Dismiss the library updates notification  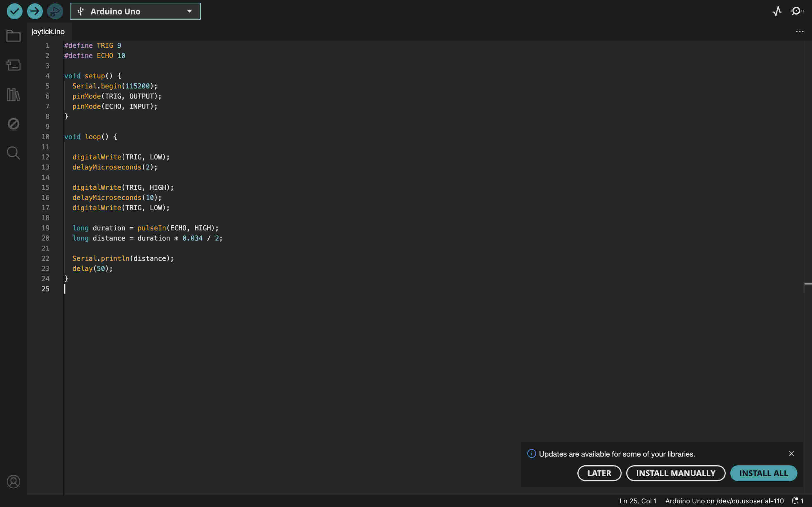[x=791, y=453]
